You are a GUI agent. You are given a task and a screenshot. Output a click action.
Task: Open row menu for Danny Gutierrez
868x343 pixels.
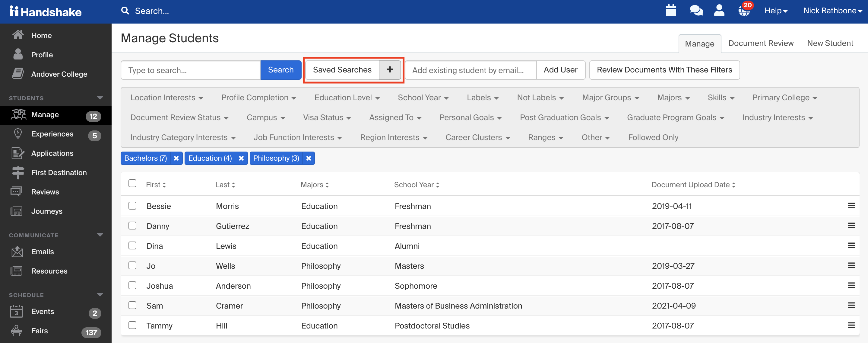(x=851, y=226)
